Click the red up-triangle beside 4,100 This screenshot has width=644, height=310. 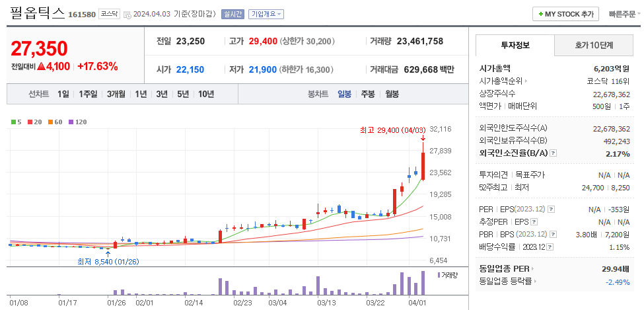(x=41, y=66)
